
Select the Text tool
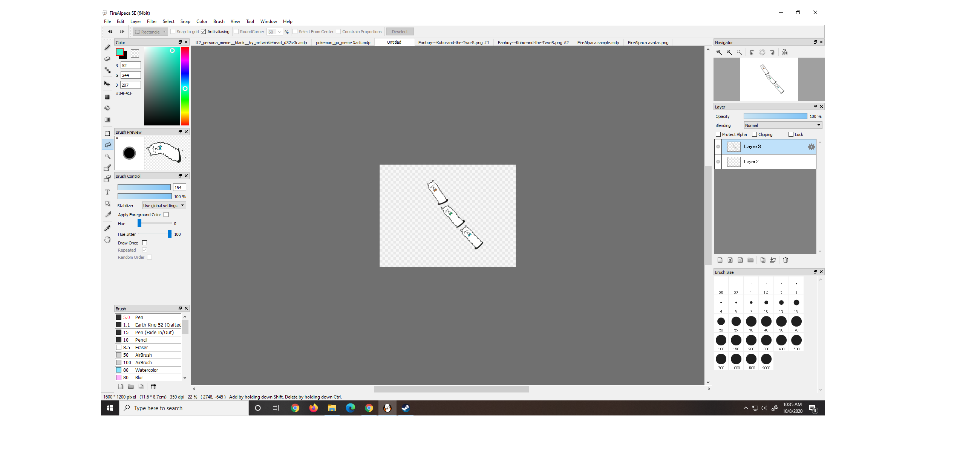(107, 192)
